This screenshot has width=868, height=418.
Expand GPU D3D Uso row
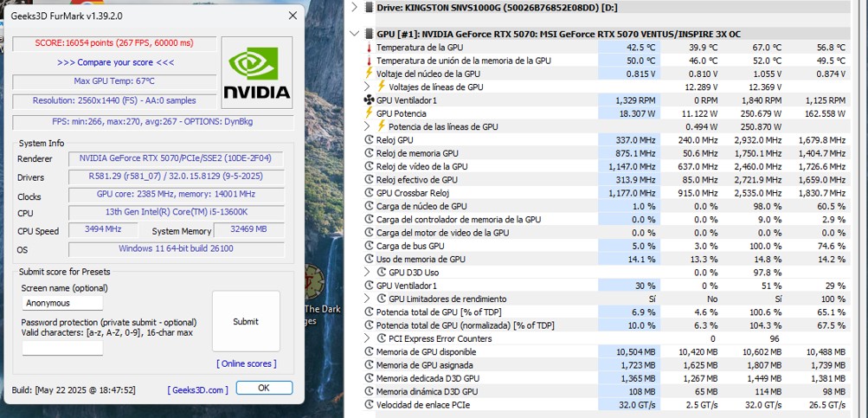pos(367,273)
